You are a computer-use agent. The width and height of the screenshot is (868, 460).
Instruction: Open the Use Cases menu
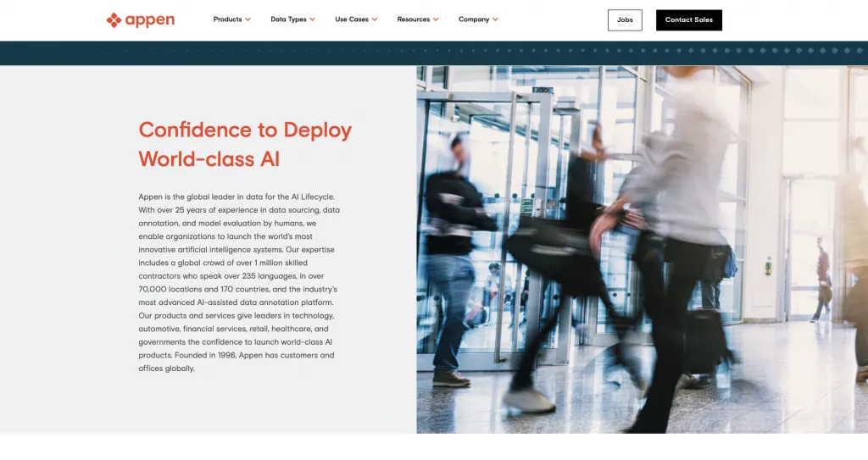[352, 19]
